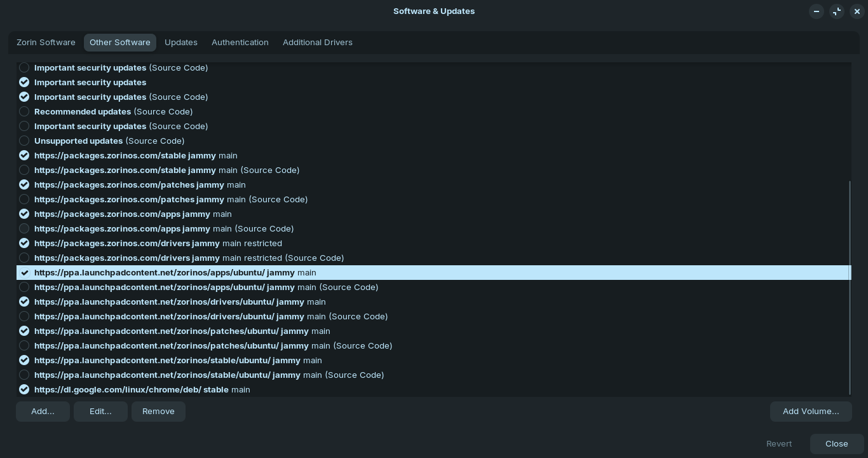The image size is (868, 458).
Task: Disable the packages.zorinos.com/patches jammy main checkbox
Action: 24,184
